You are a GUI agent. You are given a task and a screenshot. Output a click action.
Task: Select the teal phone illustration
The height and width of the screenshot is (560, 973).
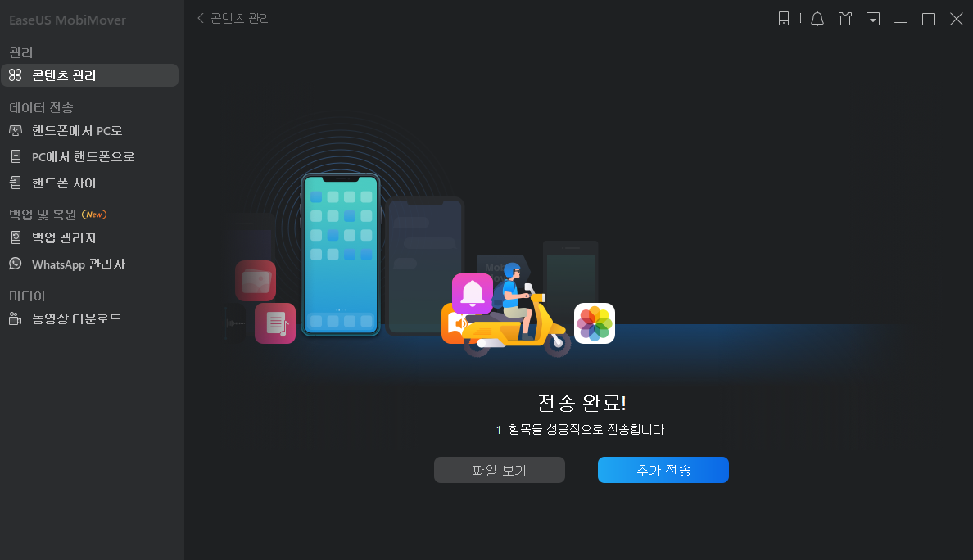(341, 255)
